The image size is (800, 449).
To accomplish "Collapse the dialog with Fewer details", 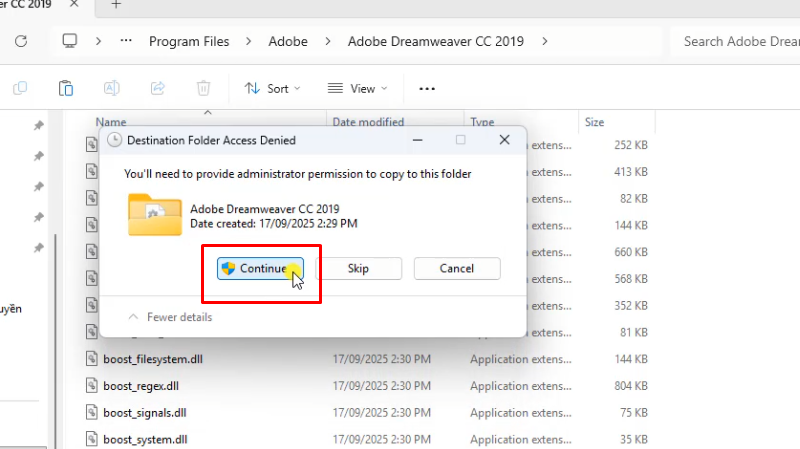I will coord(170,317).
